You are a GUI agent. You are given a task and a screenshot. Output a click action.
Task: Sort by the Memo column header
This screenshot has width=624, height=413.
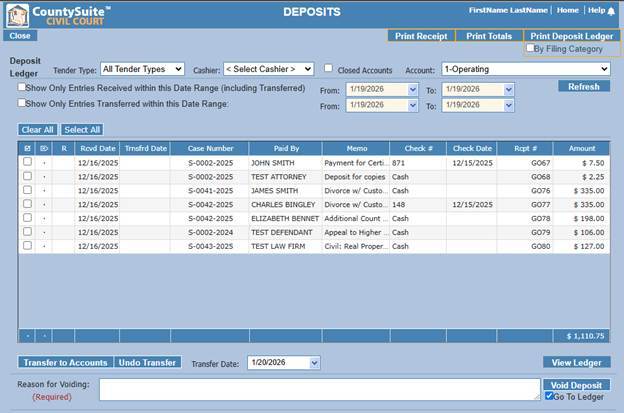(x=357, y=148)
